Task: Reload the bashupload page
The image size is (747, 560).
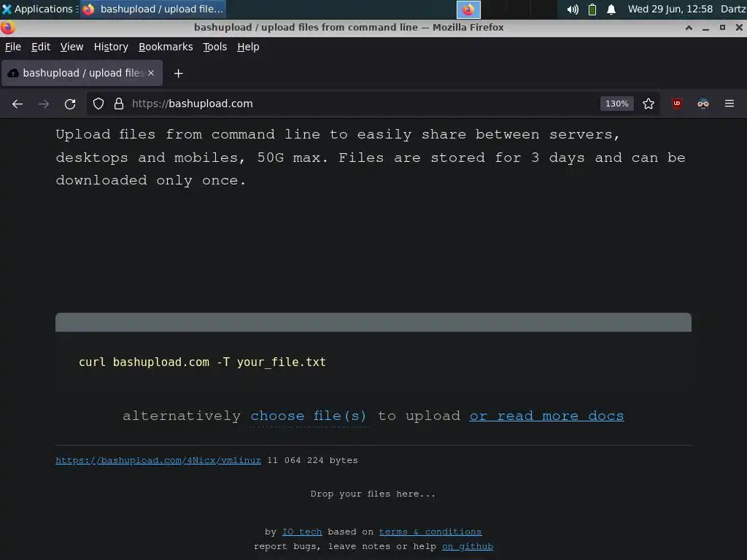Action: 70,104
